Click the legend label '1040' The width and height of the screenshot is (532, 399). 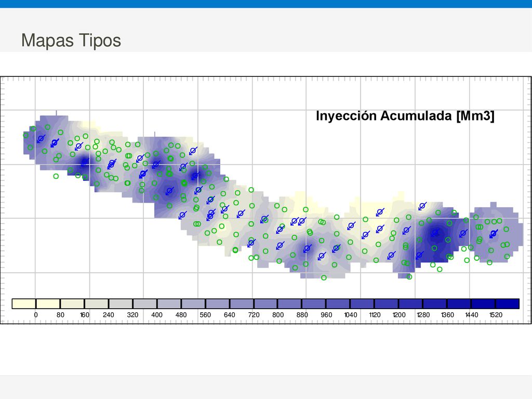point(351,315)
